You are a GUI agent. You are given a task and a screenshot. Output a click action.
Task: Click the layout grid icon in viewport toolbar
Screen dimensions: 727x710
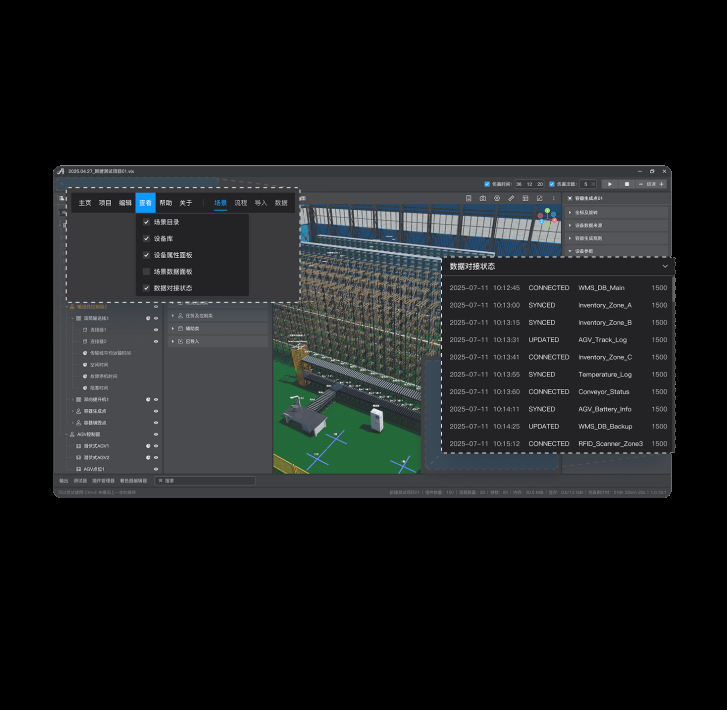(x=525, y=198)
